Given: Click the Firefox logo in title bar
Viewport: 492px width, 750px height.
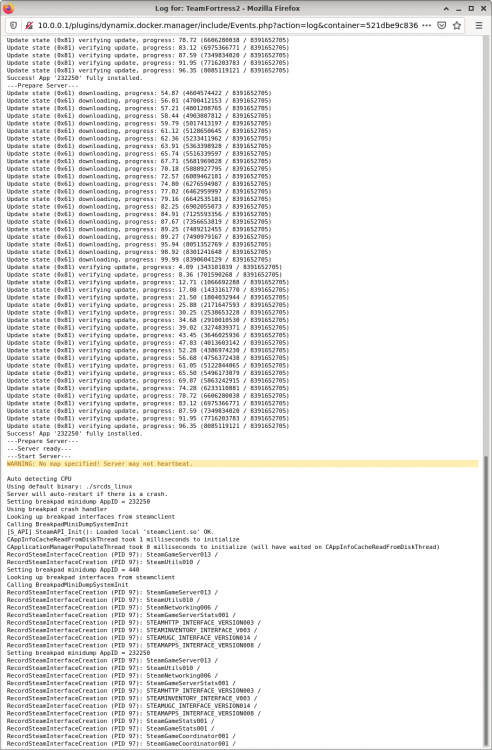Looking at the screenshot, I should pyautogui.click(x=8, y=8).
